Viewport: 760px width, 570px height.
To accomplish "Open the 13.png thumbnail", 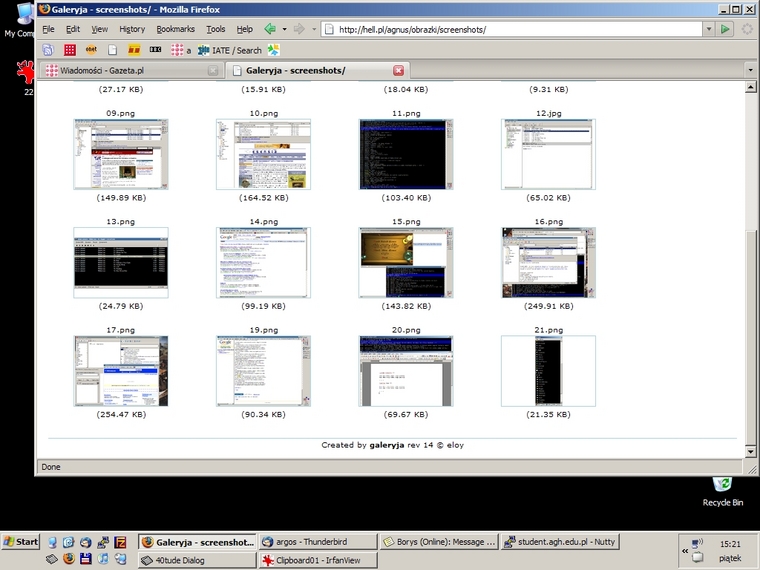I will click(121, 262).
